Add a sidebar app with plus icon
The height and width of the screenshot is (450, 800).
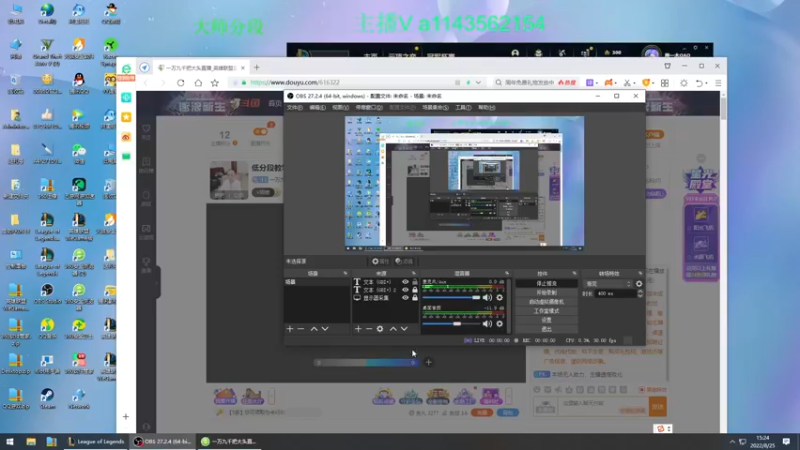126,416
